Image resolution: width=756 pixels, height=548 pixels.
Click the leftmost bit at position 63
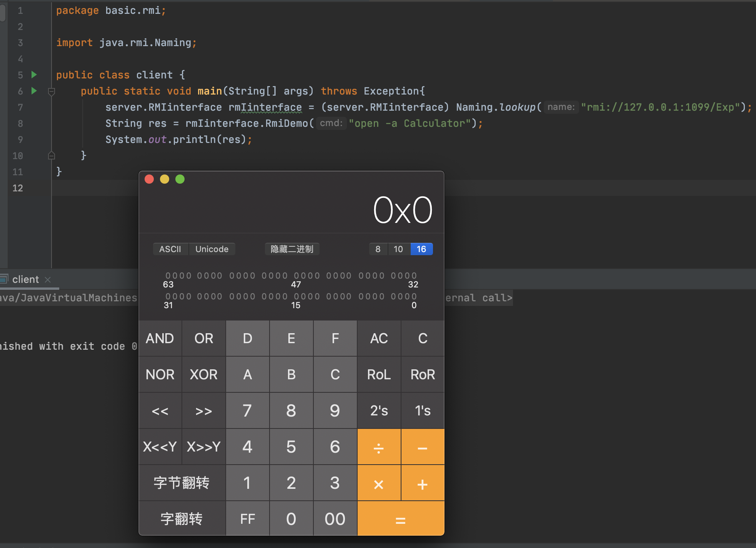[168, 276]
